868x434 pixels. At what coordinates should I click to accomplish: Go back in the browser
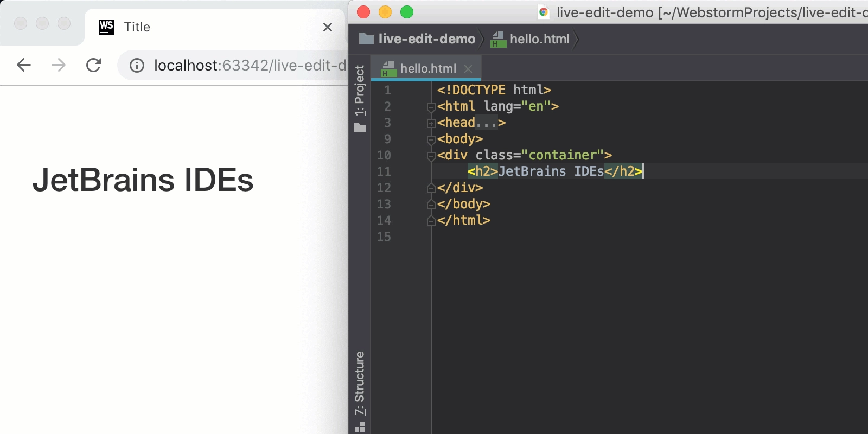pyautogui.click(x=24, y=65)
